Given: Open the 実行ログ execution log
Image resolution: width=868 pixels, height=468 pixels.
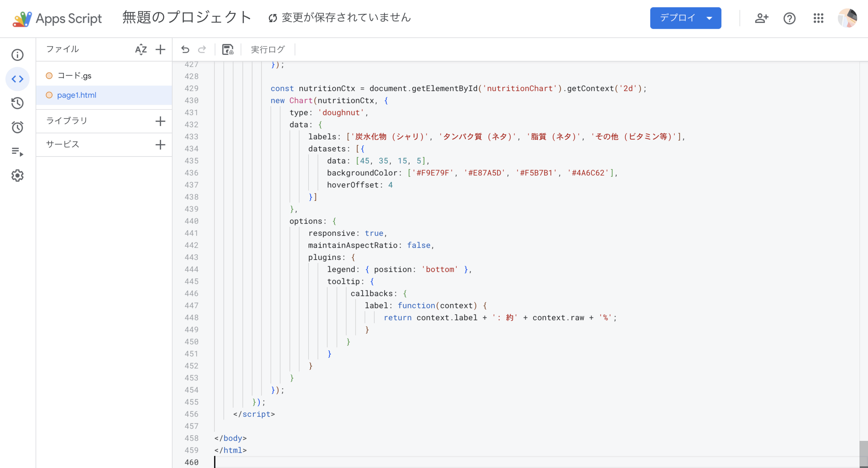Looking at the screenshot, I should tap(268, 49).
